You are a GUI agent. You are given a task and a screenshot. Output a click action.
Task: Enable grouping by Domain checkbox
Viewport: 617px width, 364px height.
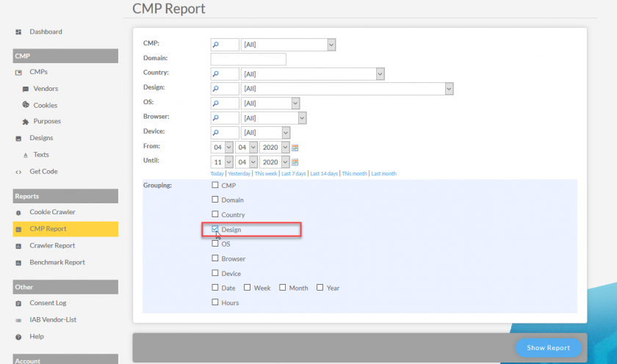click(x=214, y=200)
